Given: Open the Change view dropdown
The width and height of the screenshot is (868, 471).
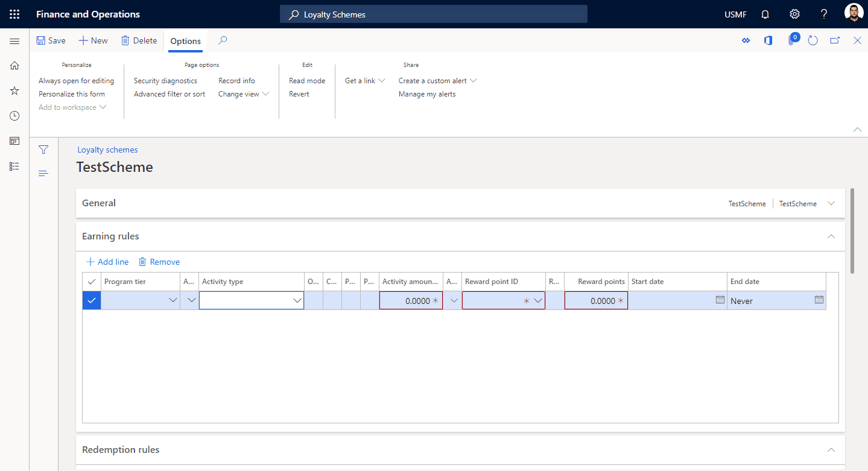Looking at the screenshot, I should 244,94.
